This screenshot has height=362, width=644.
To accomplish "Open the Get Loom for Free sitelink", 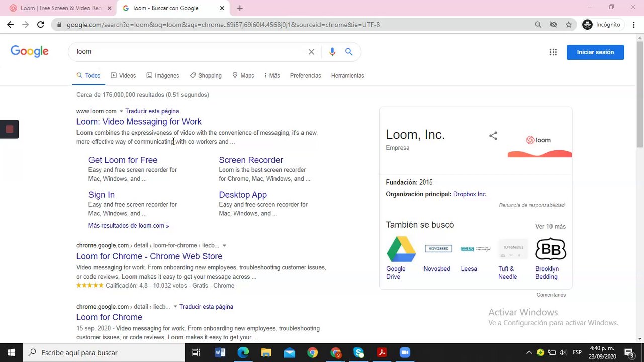I will point(123,160).
